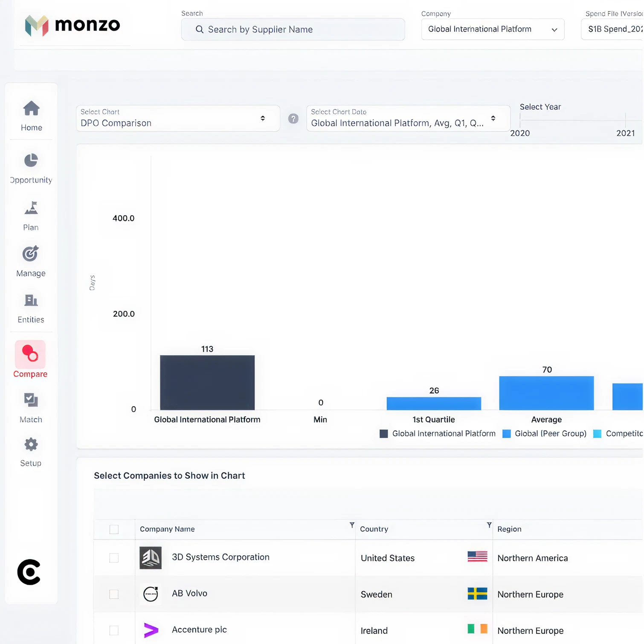Sort by Region header
This screenshot has width=644, height=644.
click(509, 529)
